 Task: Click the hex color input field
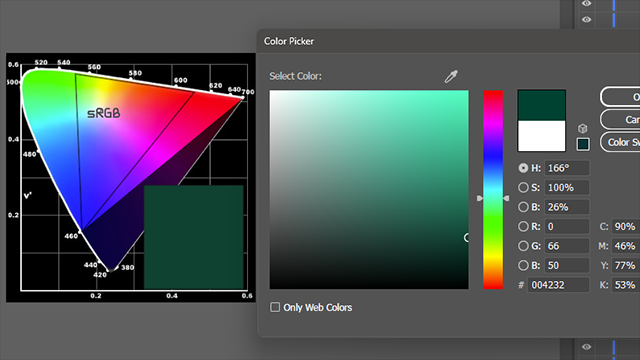point(558,285)
